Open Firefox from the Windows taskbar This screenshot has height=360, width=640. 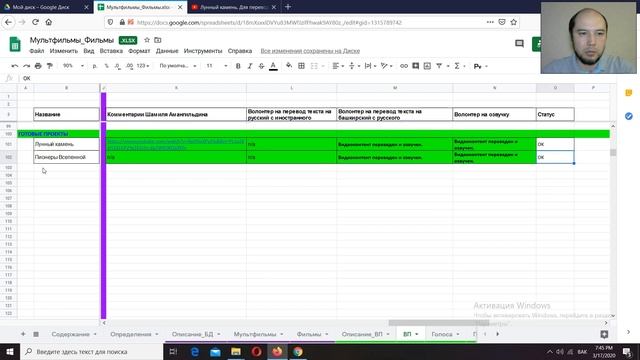(277, 351)
